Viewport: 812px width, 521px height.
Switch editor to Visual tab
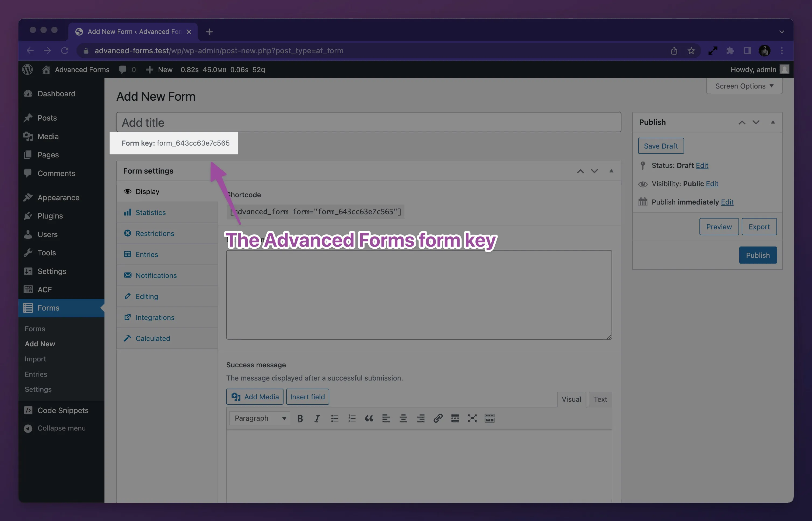point(571,400)
